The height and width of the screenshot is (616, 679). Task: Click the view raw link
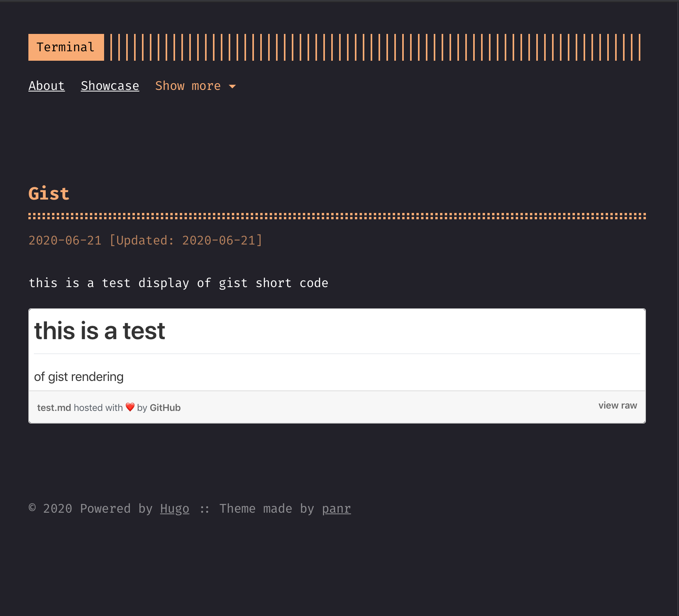pos(617,405)
